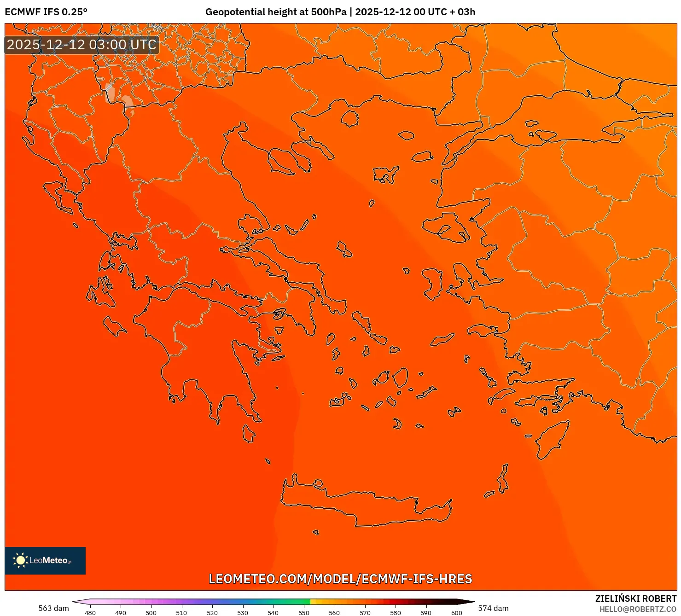
Task: Click the LeoMeteo sun icon
Action: tap(20, 560)
